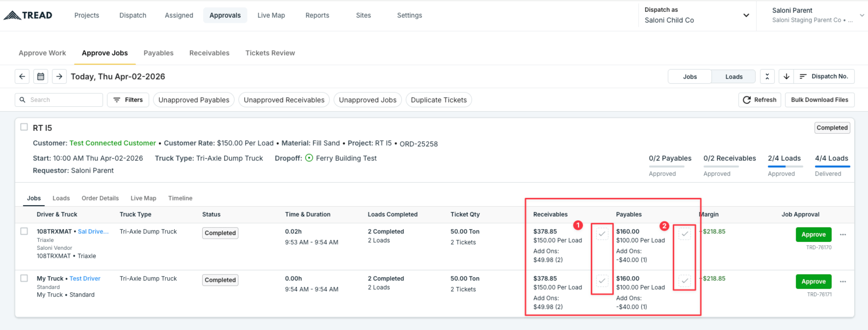The width and height of the screenshot is (868, 330).
Task: Click Bulk Download Files button
Action: (820, 100)
